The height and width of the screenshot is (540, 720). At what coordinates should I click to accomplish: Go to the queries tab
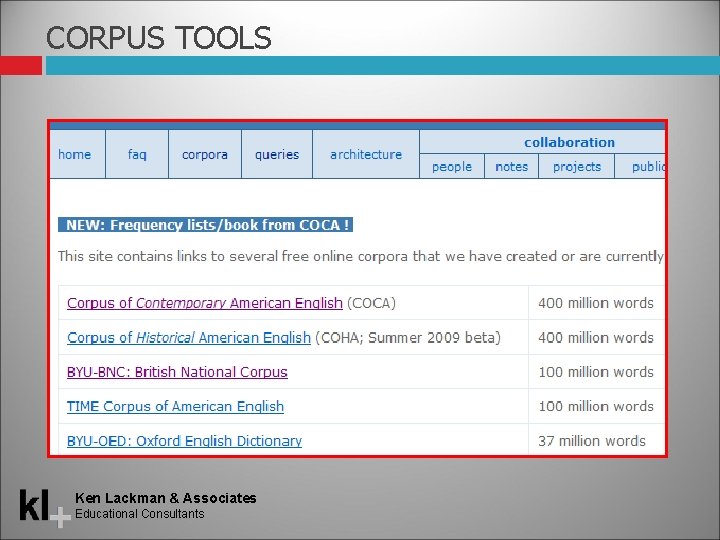pos(277,154)
